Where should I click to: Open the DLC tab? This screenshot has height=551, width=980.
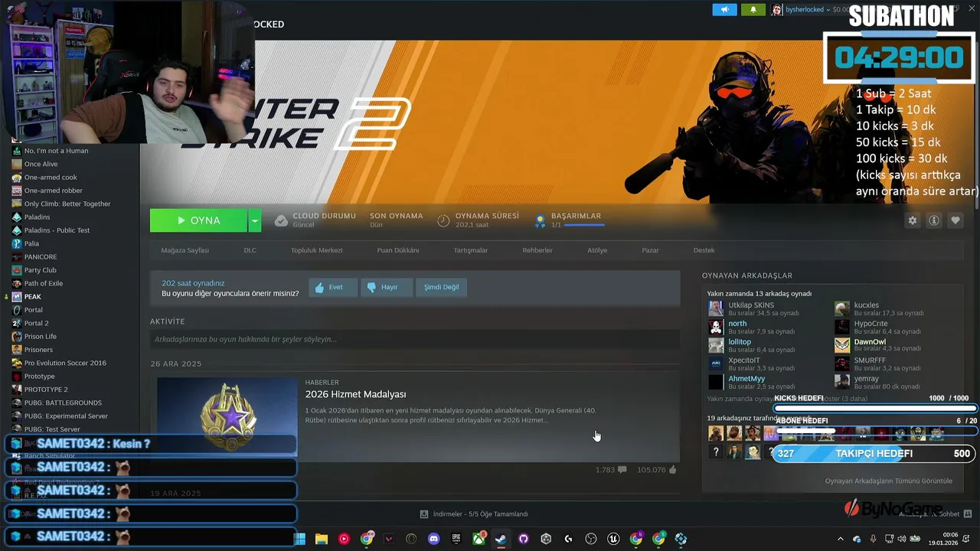click(250, 250)
